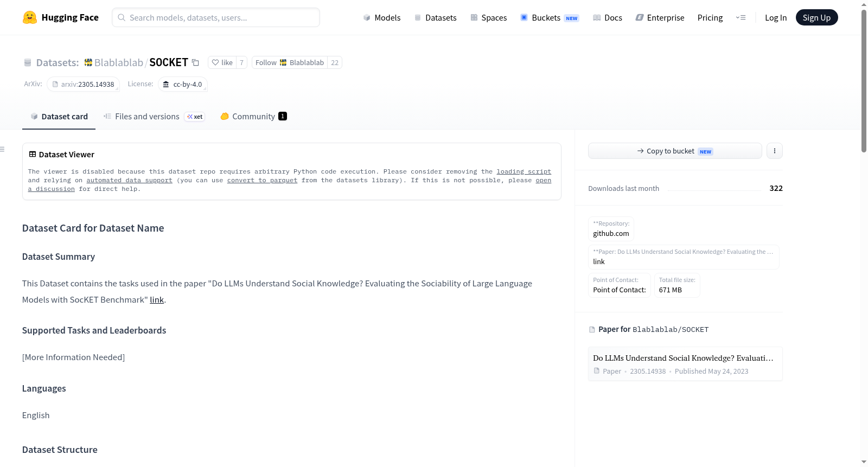Click the Hugging Face logo icon
The width and height of the screenshot is (868, 467).
tap(30, 17)
